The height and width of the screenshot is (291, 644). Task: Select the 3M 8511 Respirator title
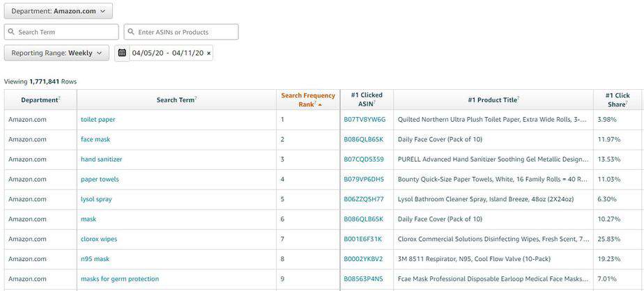475,259
